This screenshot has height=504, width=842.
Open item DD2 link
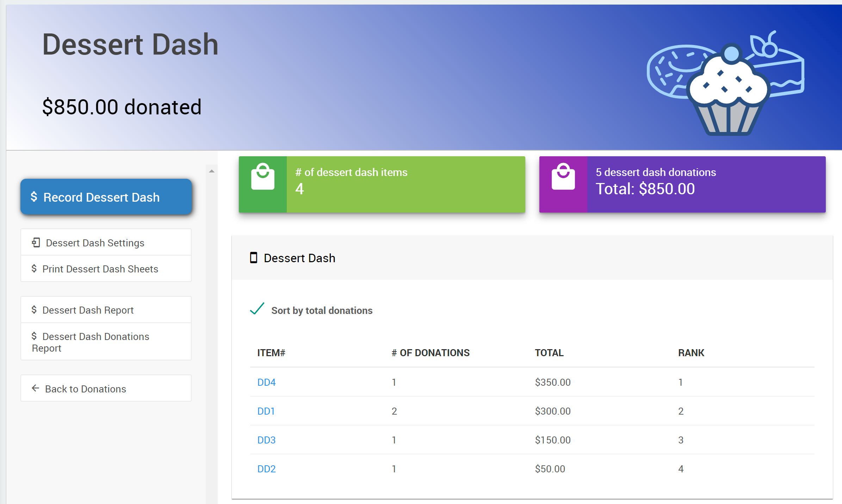coord(266,469)
